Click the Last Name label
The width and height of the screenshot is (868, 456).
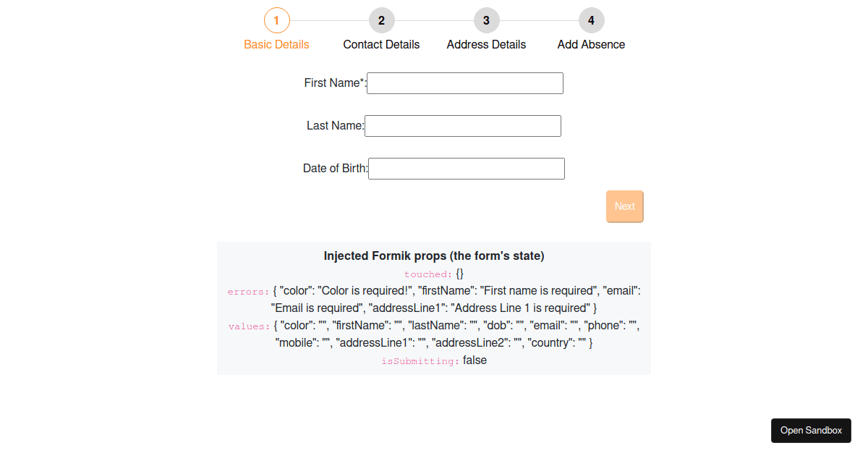coord(335,125)
